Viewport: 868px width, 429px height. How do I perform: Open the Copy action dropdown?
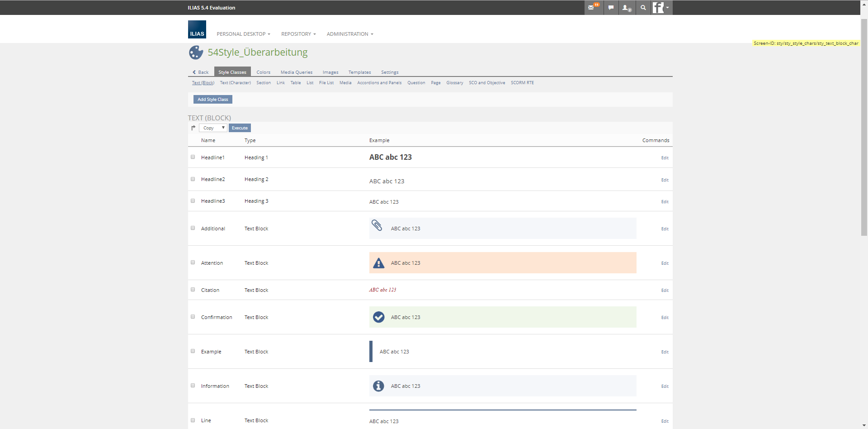click(213, 128)
